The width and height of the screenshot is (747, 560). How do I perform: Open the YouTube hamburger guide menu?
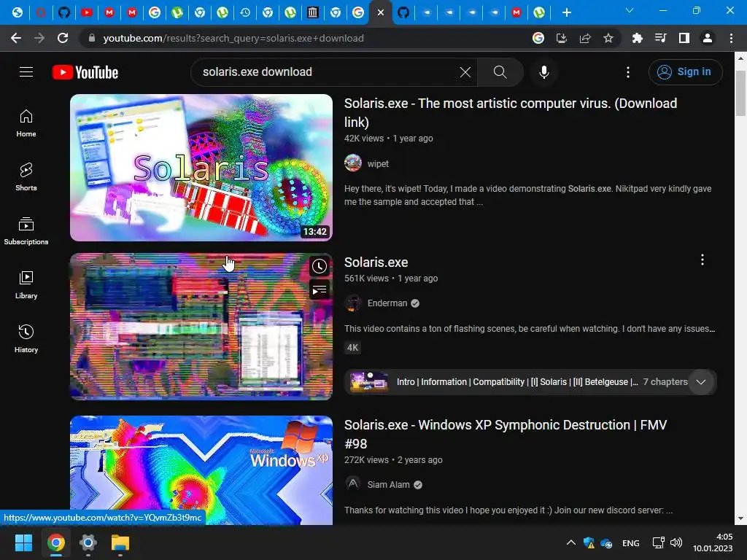click(26, 72)
